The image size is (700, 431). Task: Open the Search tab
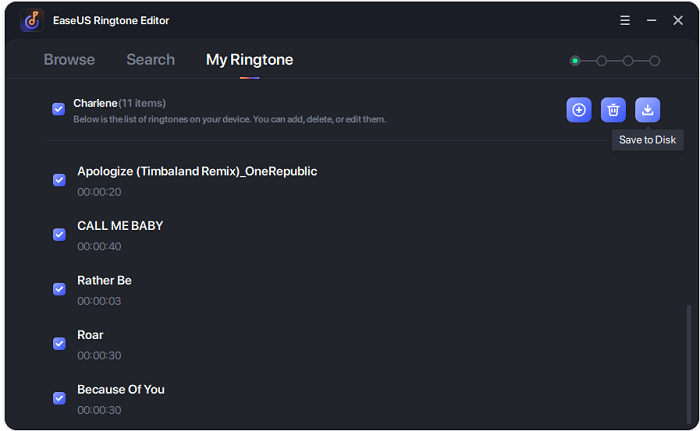click(150, 60)
